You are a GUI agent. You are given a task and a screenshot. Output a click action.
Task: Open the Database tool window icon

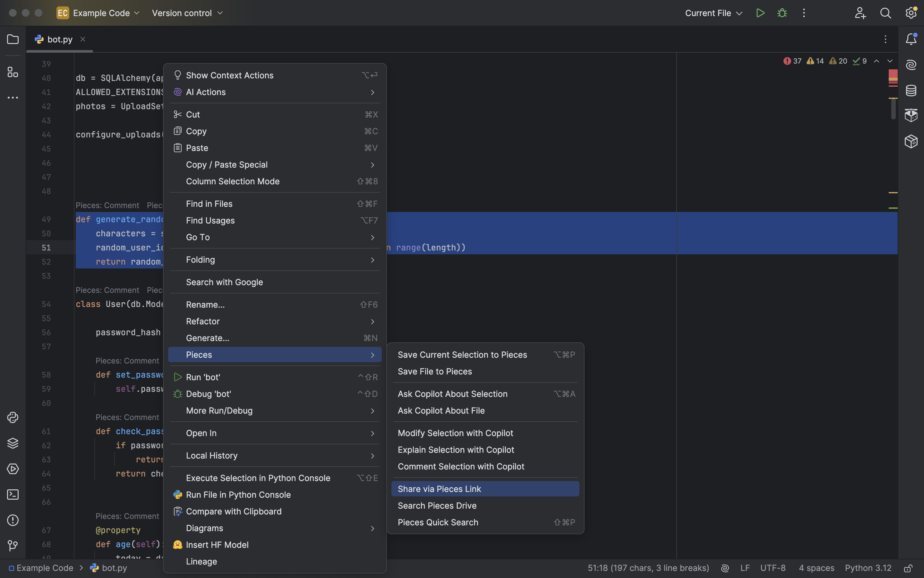point(911,91)
